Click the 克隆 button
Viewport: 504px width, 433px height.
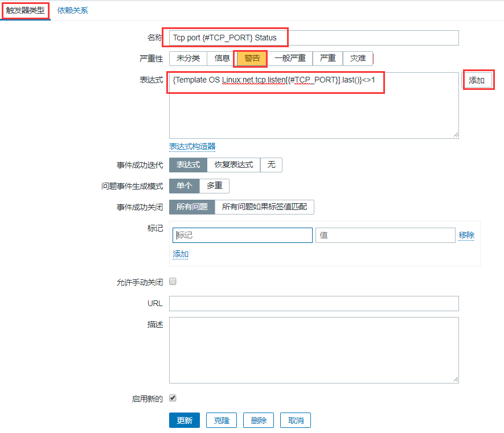(x=222, y=420)
